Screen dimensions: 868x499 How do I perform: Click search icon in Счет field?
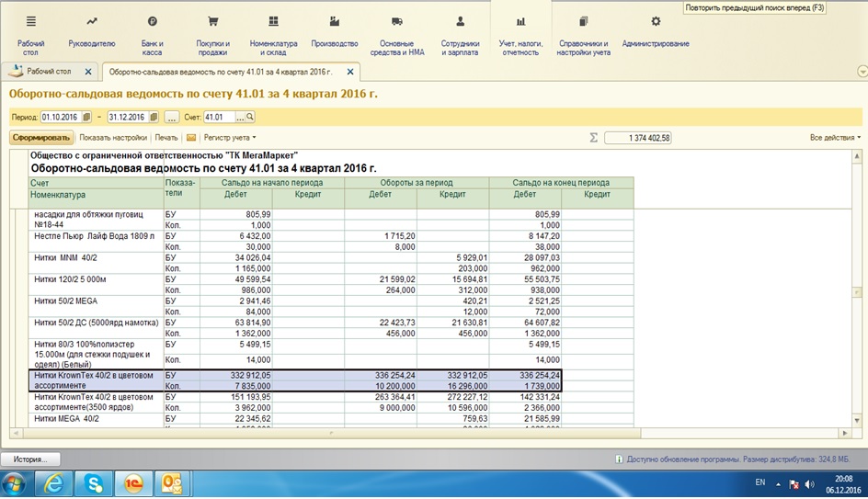[x=249, y=118]
